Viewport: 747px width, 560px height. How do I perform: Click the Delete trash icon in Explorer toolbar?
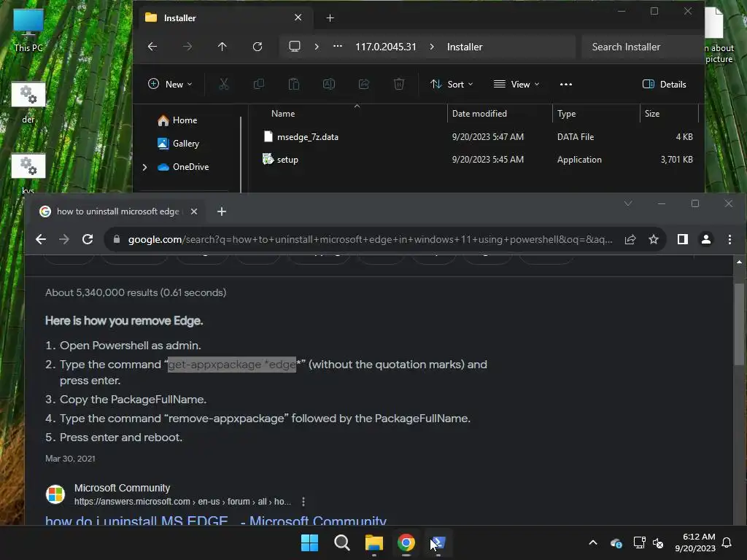coord(399,85)
